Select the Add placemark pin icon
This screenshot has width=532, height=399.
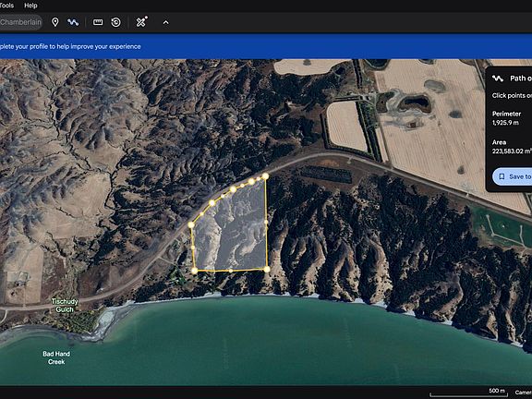click(x=55, y=22)
